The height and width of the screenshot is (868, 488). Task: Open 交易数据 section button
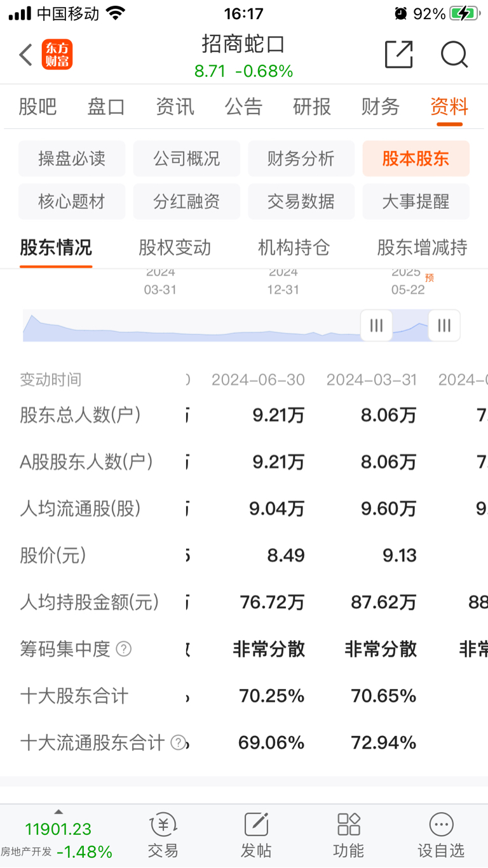(301, 201)
